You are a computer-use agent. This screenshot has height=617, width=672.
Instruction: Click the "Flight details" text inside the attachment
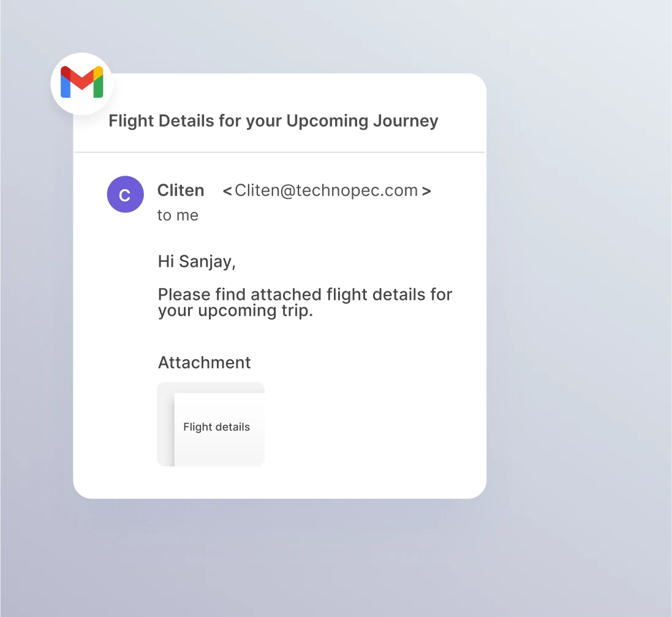[x=216, y=427]
